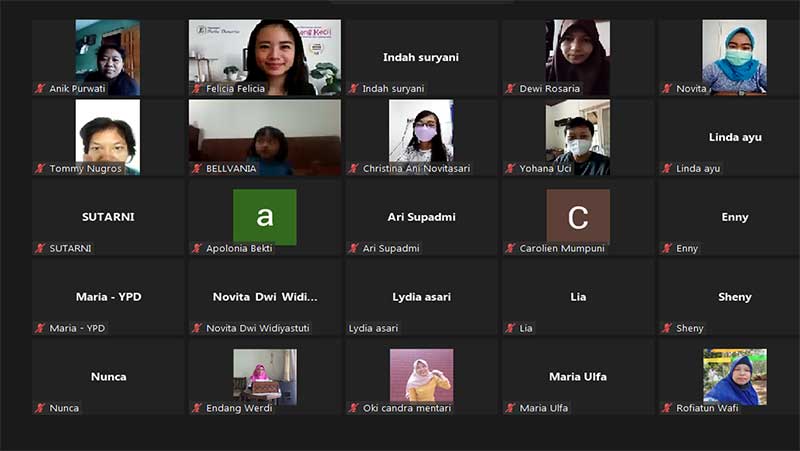Click muted mic icon next to Felicia Felicia
This screenshot has height=451, width=800.
coord(197,89)
